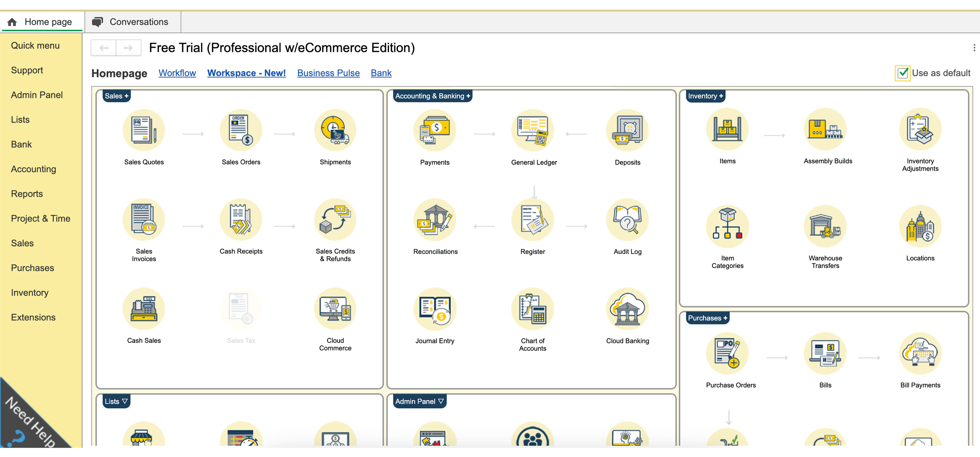Select the Chart of Accounts icon
The image size is (980, 457).
coord(532,309)
